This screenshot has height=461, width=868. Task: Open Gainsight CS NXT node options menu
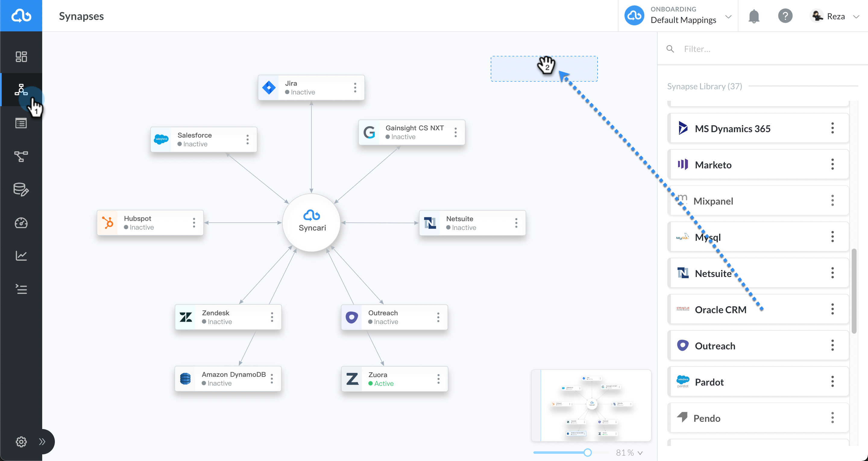[456, 132]
